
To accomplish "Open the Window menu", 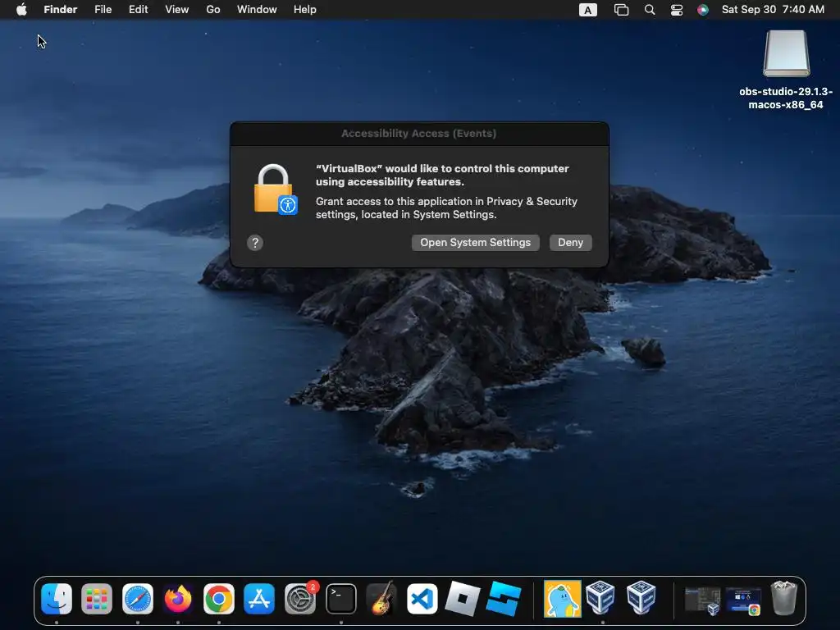I will point(257,10).
